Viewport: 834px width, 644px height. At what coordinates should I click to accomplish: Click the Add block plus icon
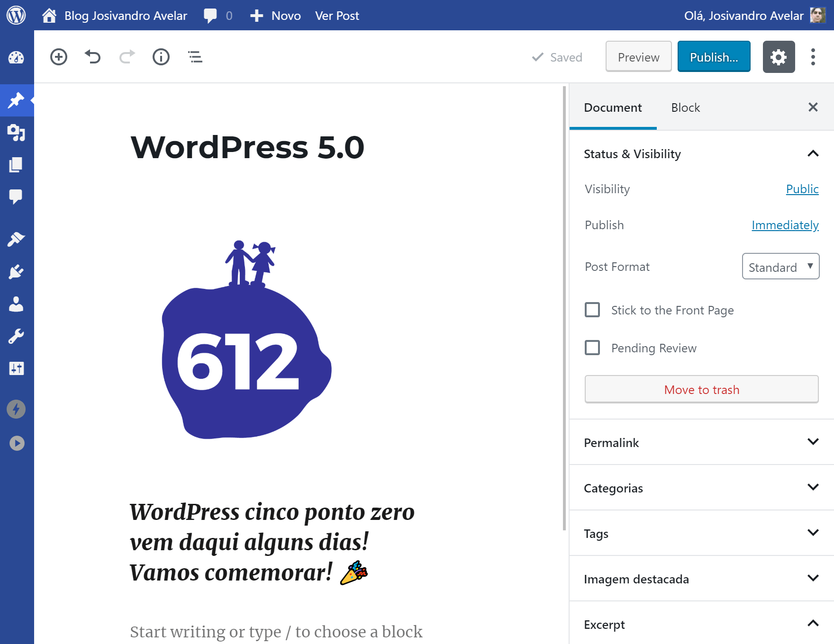(x=59, y=57)
